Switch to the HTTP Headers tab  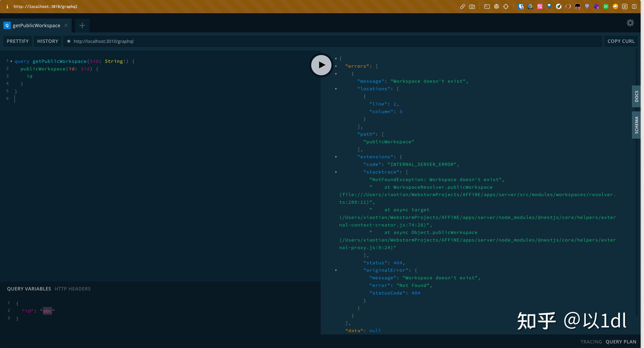[72, 289]
